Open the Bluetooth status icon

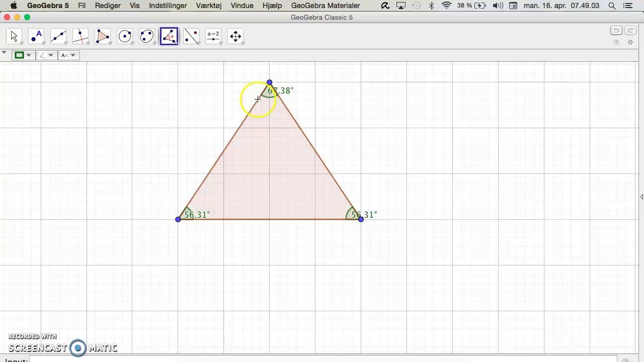coord(431,6)
